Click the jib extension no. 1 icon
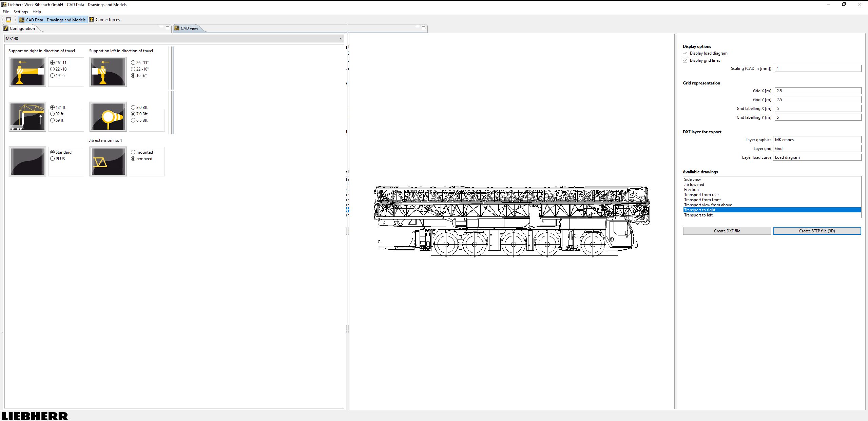 tap(108, 161)
